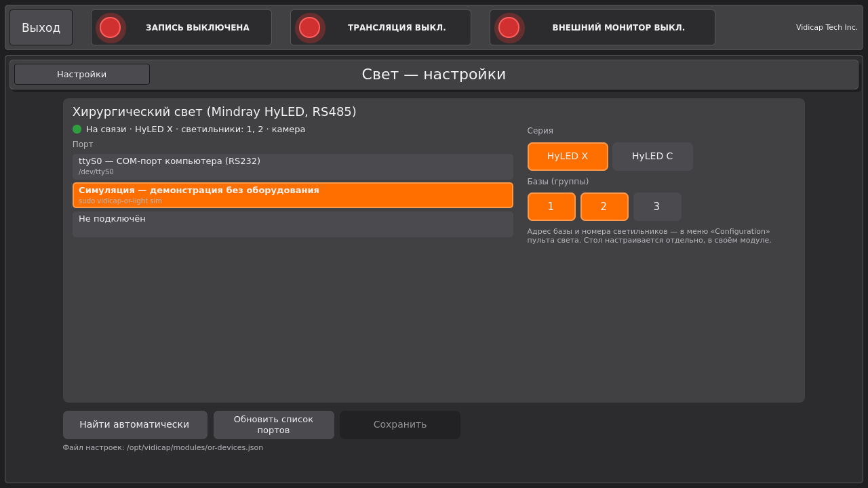Click Хирургический свет (Mindray HyLED, RS485) heading
This screenshot has height=488, width=868.
(214, 112)
